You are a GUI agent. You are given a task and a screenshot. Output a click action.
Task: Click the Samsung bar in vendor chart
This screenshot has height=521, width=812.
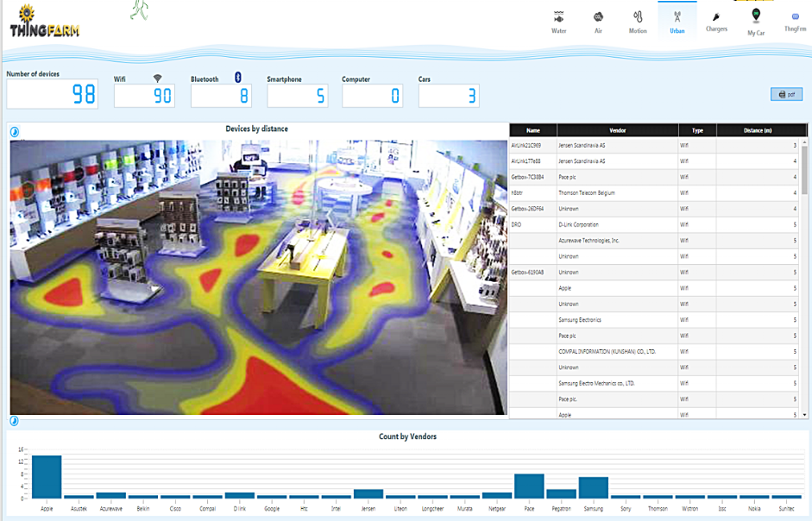pyautogui.click(x=594, y=488)
